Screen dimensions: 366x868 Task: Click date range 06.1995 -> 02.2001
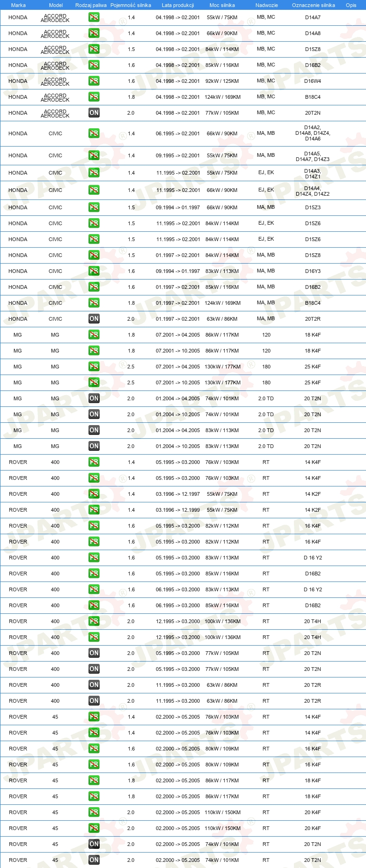(178, 133)
